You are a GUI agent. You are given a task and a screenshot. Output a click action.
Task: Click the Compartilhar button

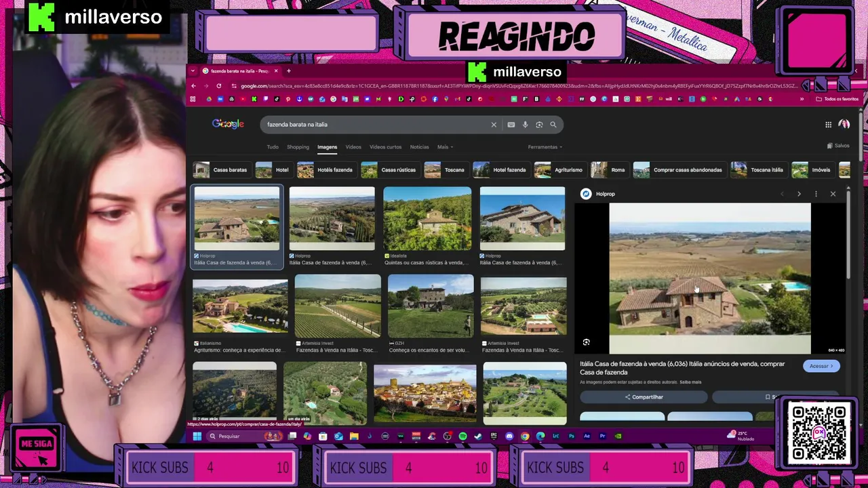pyautogui.click(x=644, y=397)
